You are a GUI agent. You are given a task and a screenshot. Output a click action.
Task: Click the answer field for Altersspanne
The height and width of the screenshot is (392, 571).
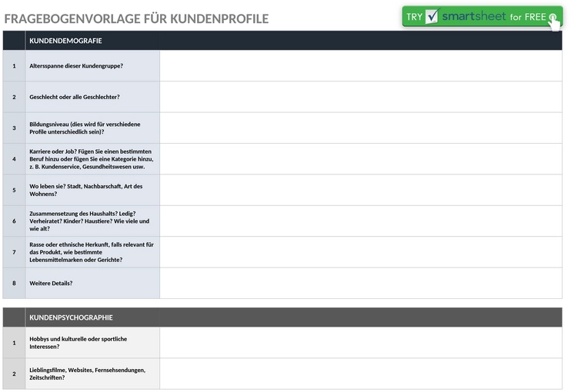tap(361, 66)
